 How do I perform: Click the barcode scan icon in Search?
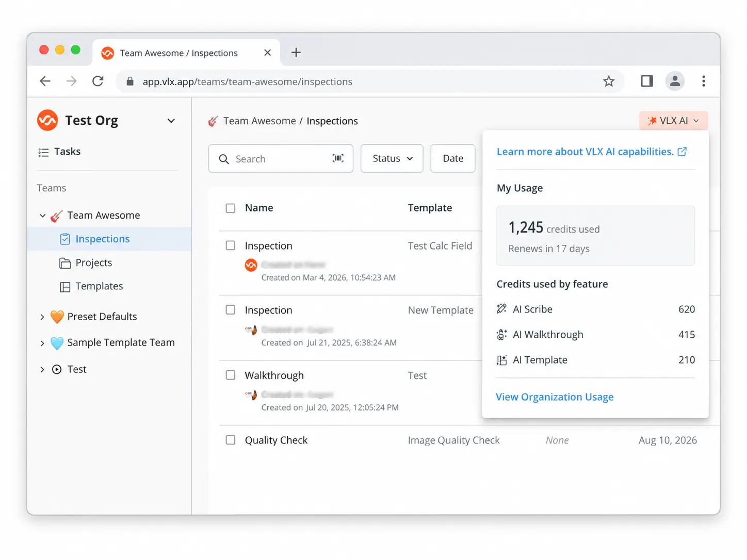click(338, 158)
